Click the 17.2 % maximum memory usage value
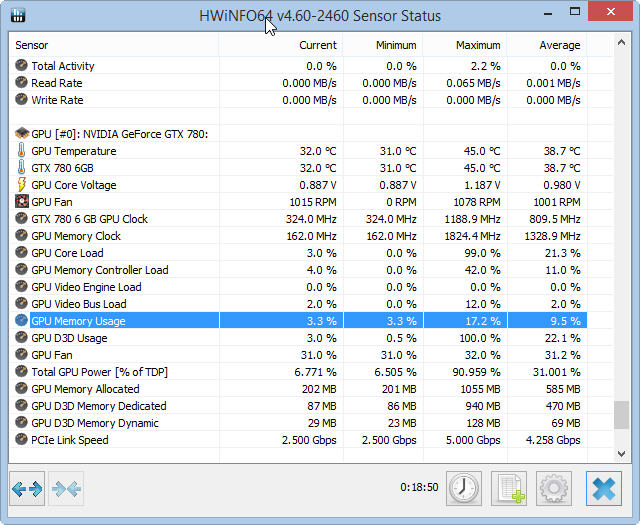 tap(483, 321)
